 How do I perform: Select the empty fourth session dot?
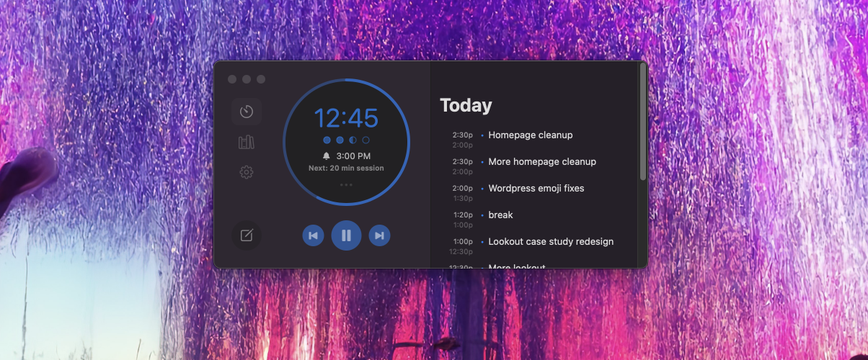tap(366, 140)
